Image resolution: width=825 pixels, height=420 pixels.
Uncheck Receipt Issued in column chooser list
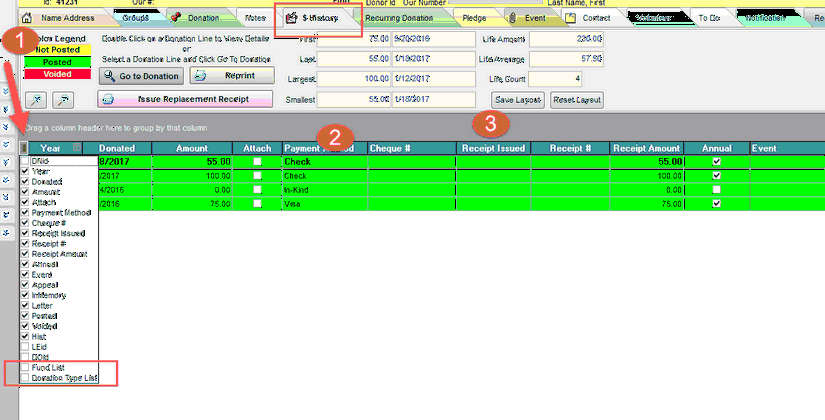[25, 233]
